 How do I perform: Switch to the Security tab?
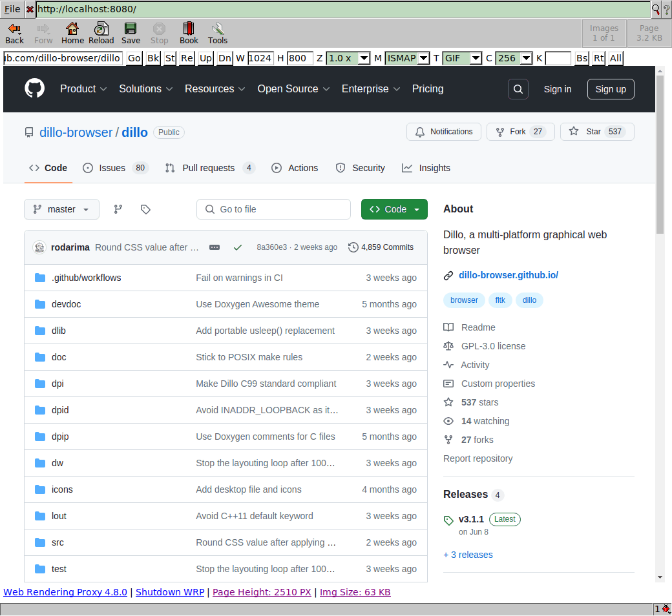coord(361,168)
